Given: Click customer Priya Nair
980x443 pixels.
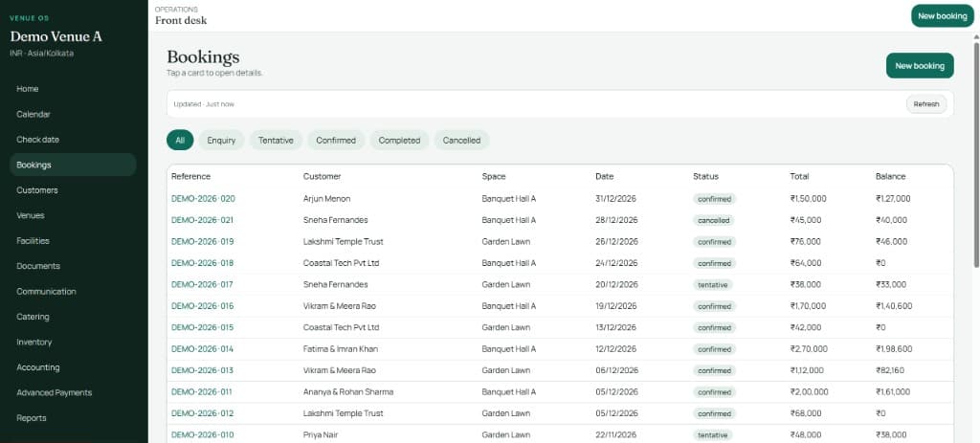Looking at the screenshot, I should (x=321, y=435).
